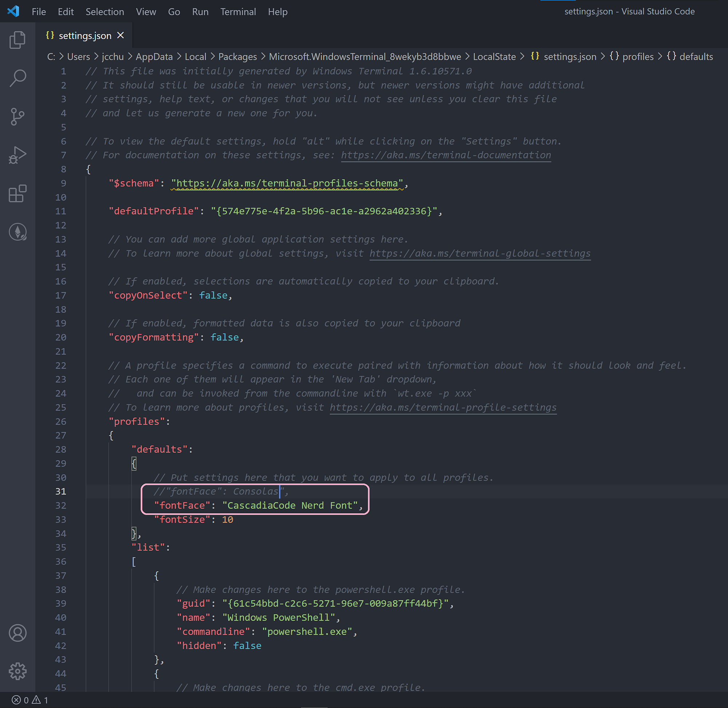Open the Extensions view
728x708 pixels.
(x=17, y=193)
